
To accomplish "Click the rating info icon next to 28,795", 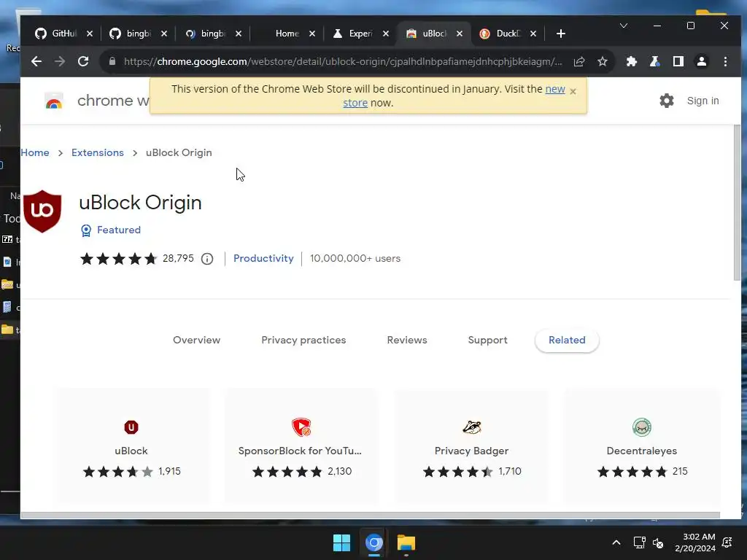I will coord(206,259).
